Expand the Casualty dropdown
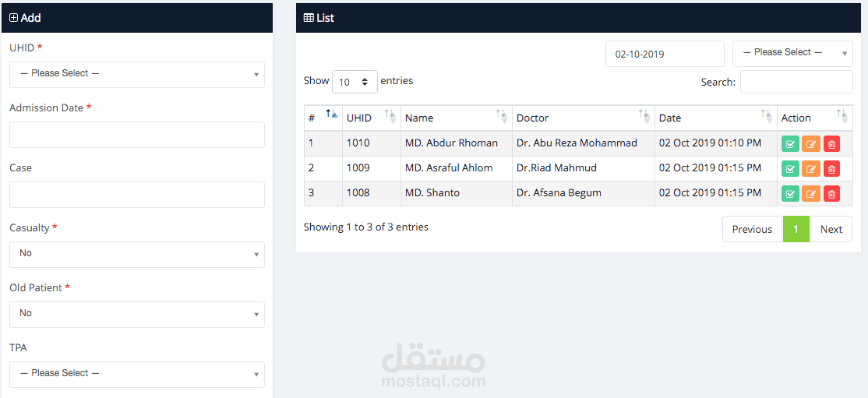The height and width of the screenshot is (398, 868). pos(137,254)
